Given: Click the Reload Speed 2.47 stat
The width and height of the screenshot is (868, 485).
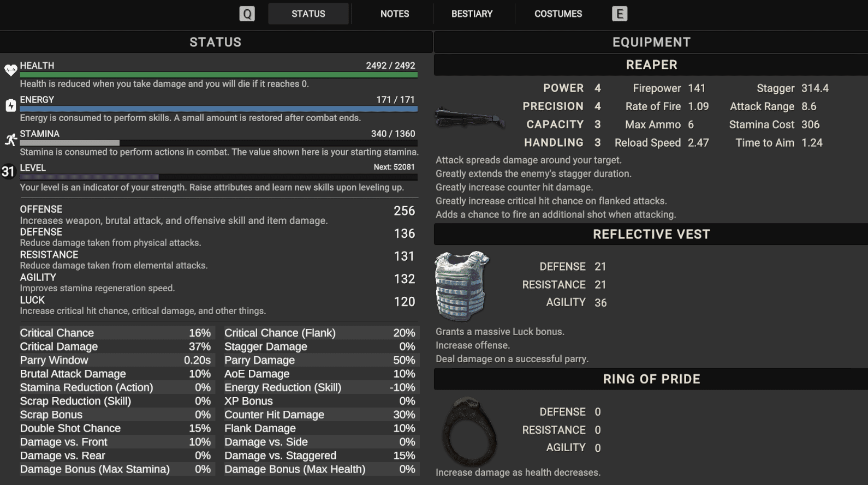Looking at the screenshot, I should point(662,143).
